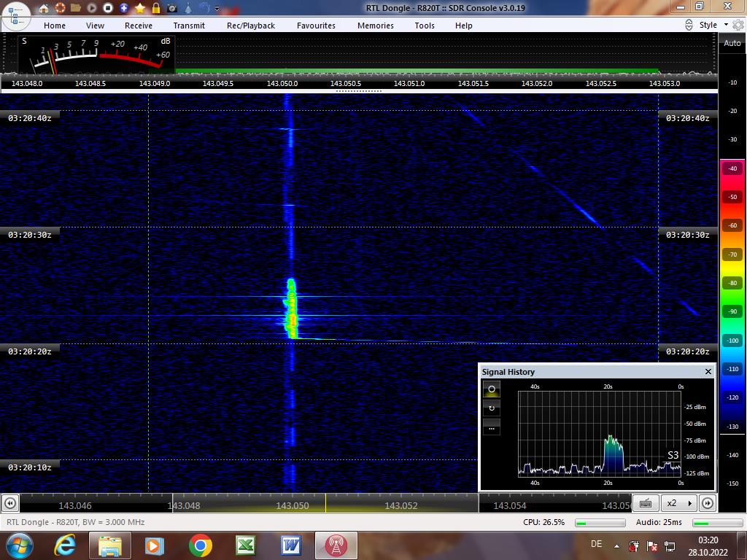Click 143.050 on the bottom frequency navigator
Image resolution: width=747 pixels, height=560 pixels.
tap(293, 506)
